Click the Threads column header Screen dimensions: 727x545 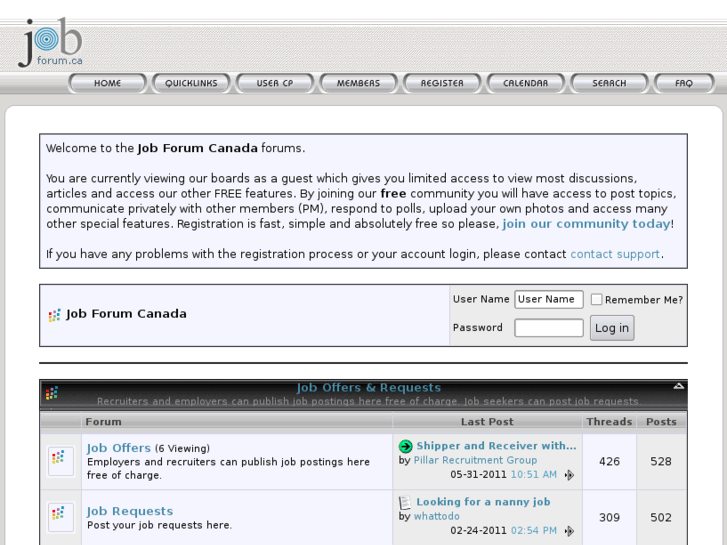click(609, 422)
